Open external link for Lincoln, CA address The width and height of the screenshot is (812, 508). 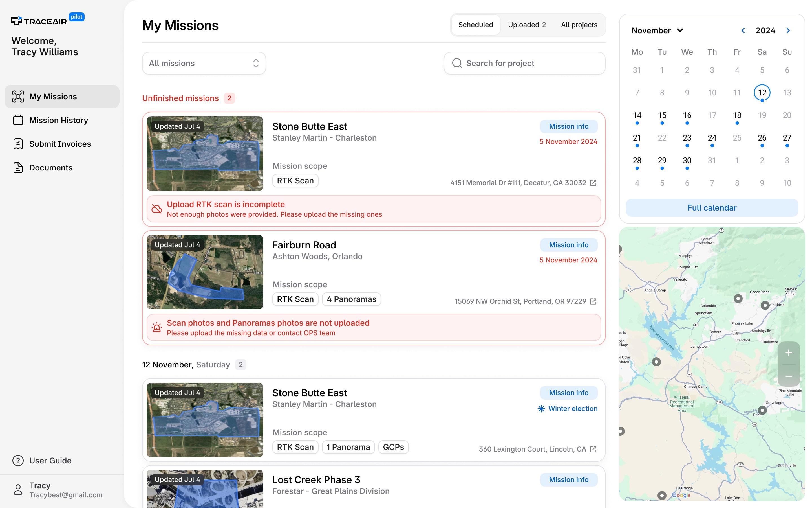(x=593, y=449)
